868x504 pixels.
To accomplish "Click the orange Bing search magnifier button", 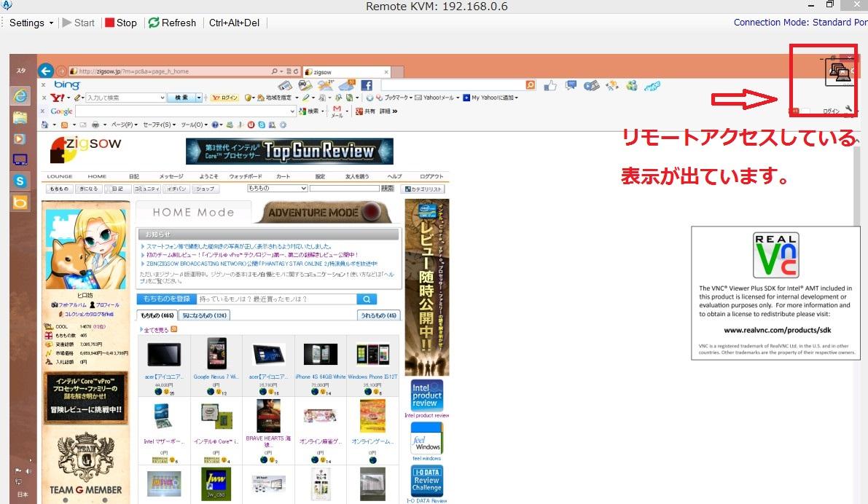I will [531, 85].
